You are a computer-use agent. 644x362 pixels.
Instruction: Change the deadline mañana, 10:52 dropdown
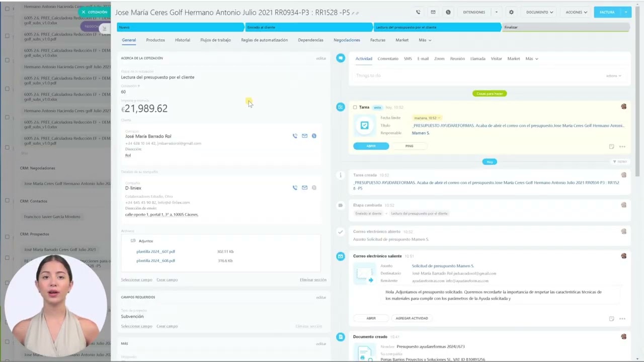[x=427, y=118]
